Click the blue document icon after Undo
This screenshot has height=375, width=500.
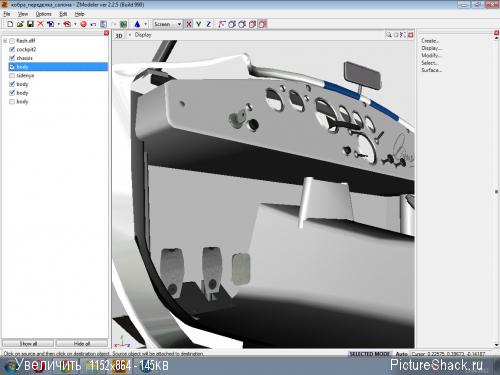(x=103, y=24)
